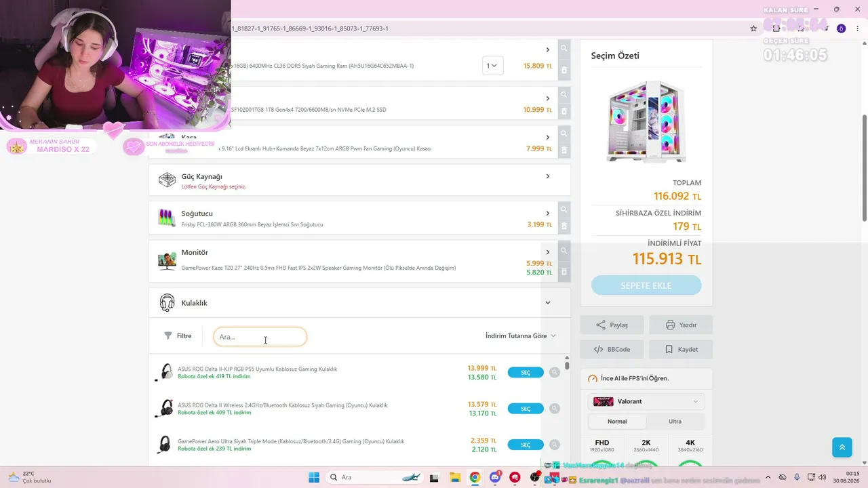Viewport: 868px width, 488px height.
Task: Jump to top with the blue arrow button
Action: 842,447
